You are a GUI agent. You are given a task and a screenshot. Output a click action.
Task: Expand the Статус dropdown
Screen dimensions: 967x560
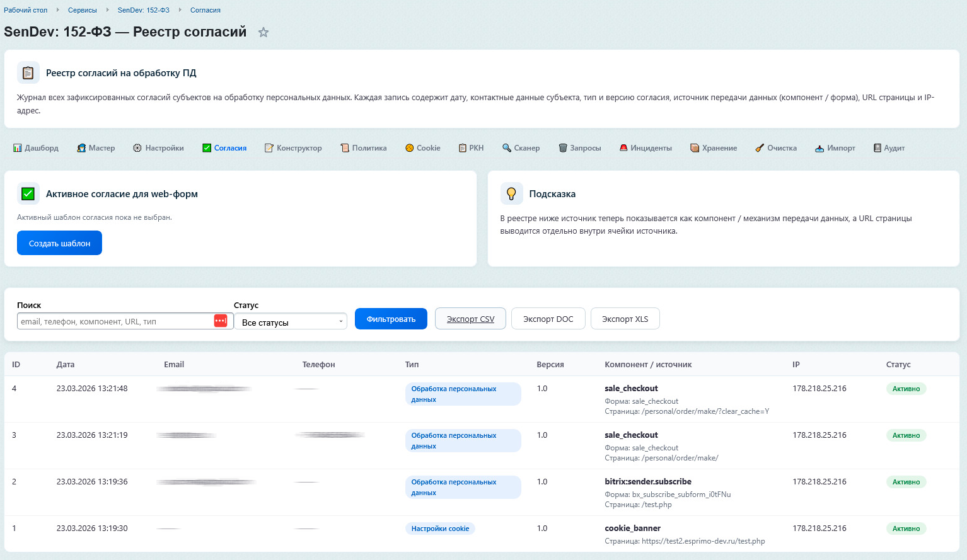[x=291, y=322]
